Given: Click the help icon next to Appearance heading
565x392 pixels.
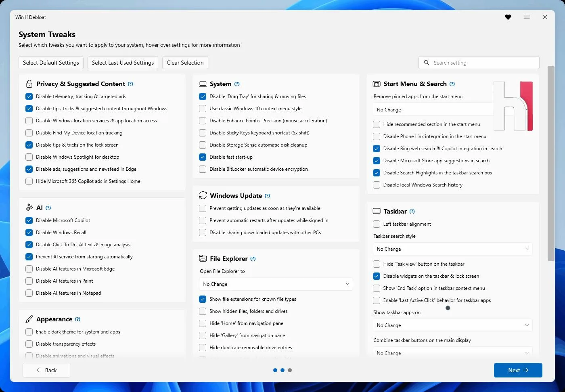Looking at the screenshot, I should (x=77, y=319).
